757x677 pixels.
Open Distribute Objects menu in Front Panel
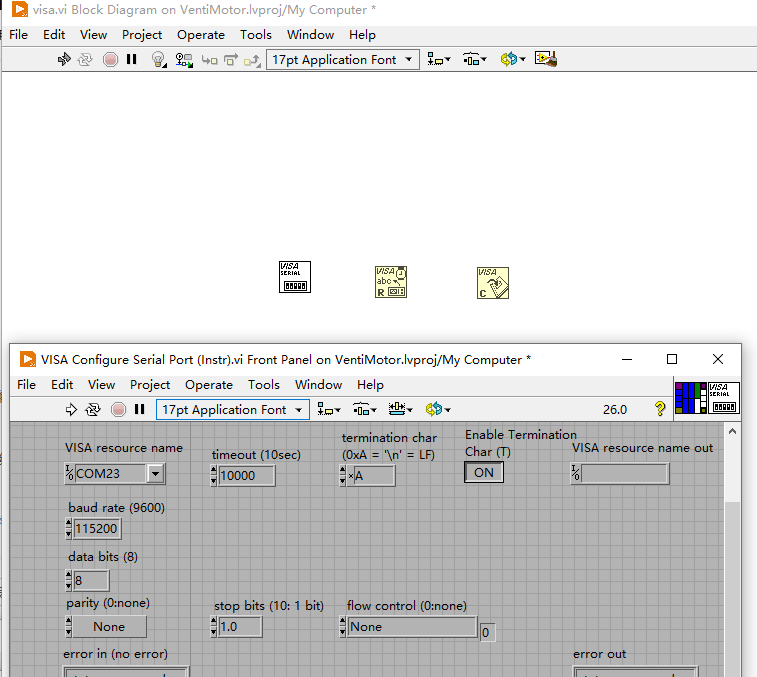[364, 410]
